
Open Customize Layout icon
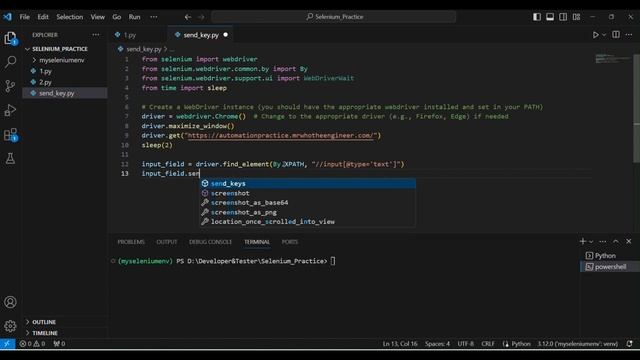point(576,17)
